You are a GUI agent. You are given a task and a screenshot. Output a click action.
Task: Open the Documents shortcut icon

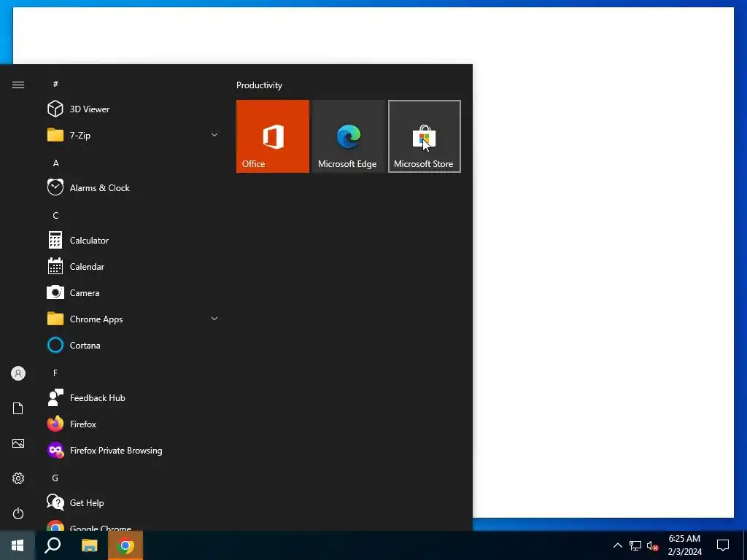tap(18, 408)
